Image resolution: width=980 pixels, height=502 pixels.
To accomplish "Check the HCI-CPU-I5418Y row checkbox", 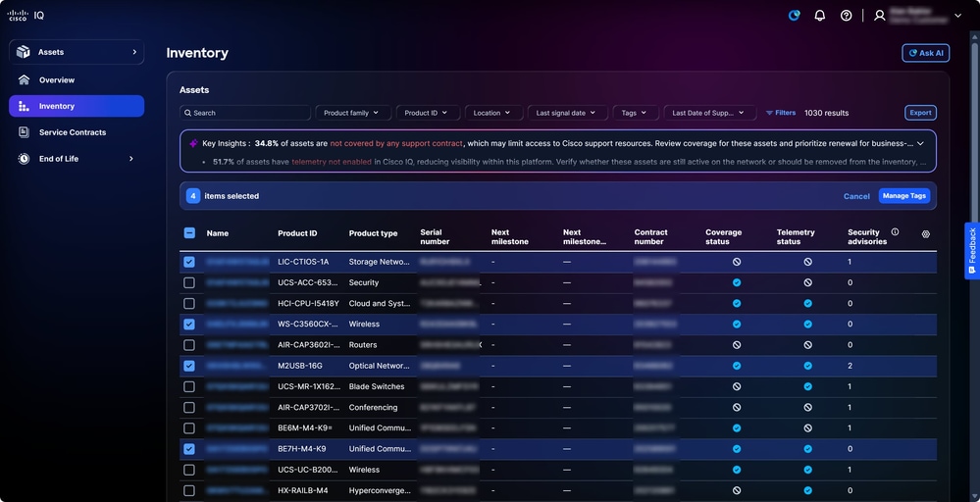I will 189,303.
